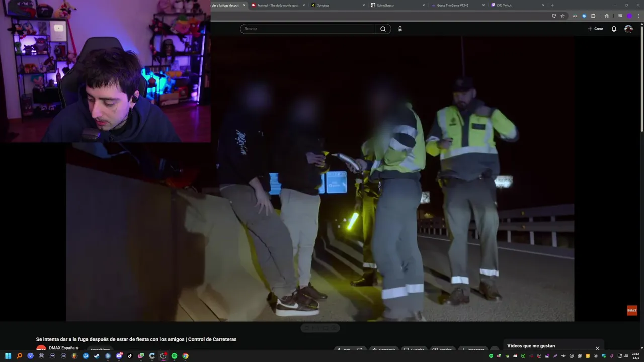644x362 pixels.
Task: Close the 'Vídeos que me gustan' notification
Action: (x=597, y=348)
